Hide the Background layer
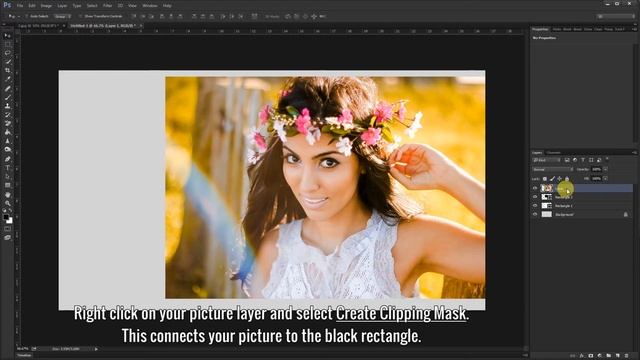The image size is (640, 360). (535, 214)
